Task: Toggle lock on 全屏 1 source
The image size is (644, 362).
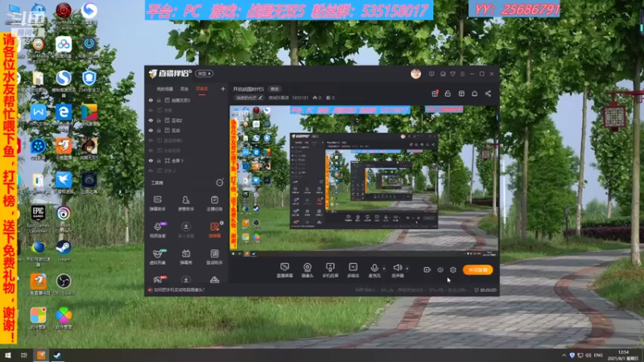Action: click(159, 160)
